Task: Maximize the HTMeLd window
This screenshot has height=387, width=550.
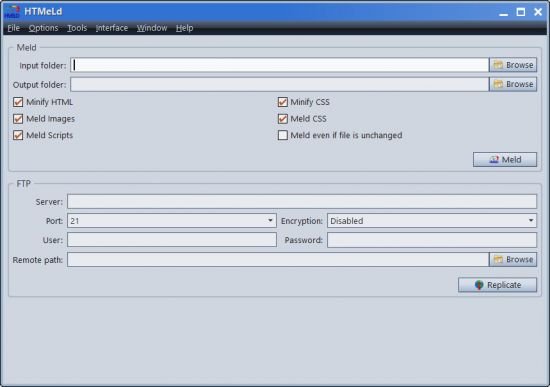Action: (x=521, y=12)
